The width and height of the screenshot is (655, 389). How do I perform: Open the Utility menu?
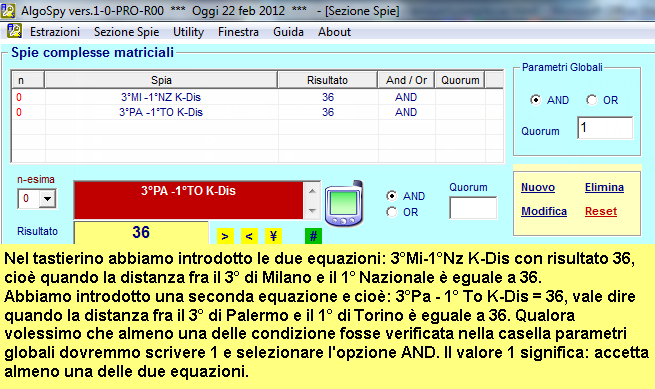[x=188, y=32]
